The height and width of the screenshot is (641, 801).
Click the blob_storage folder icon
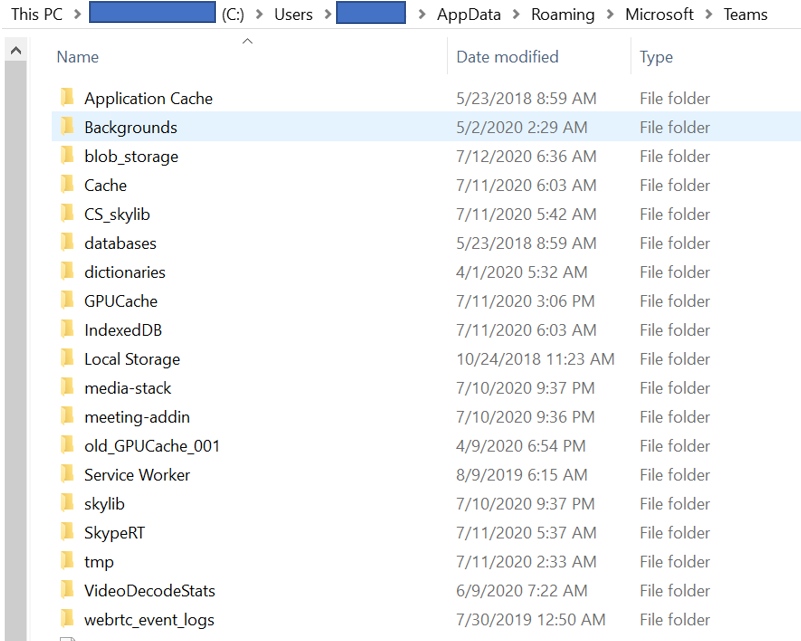[x=67, y=155]
